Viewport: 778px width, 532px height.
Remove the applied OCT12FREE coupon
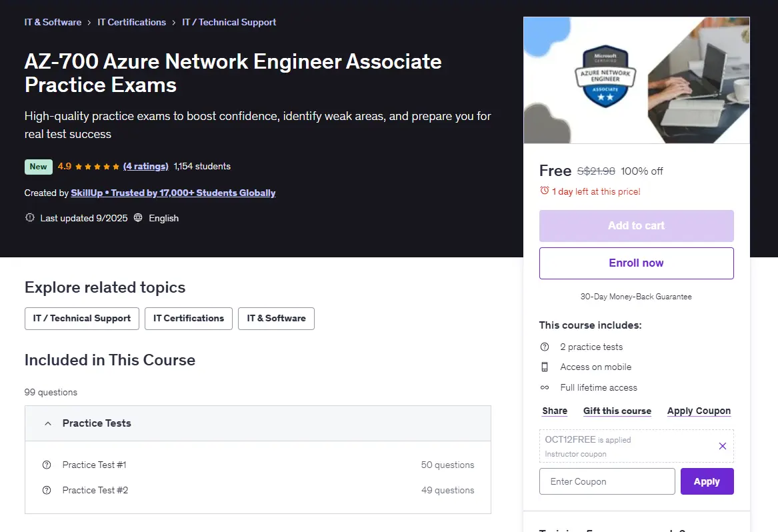723,446
